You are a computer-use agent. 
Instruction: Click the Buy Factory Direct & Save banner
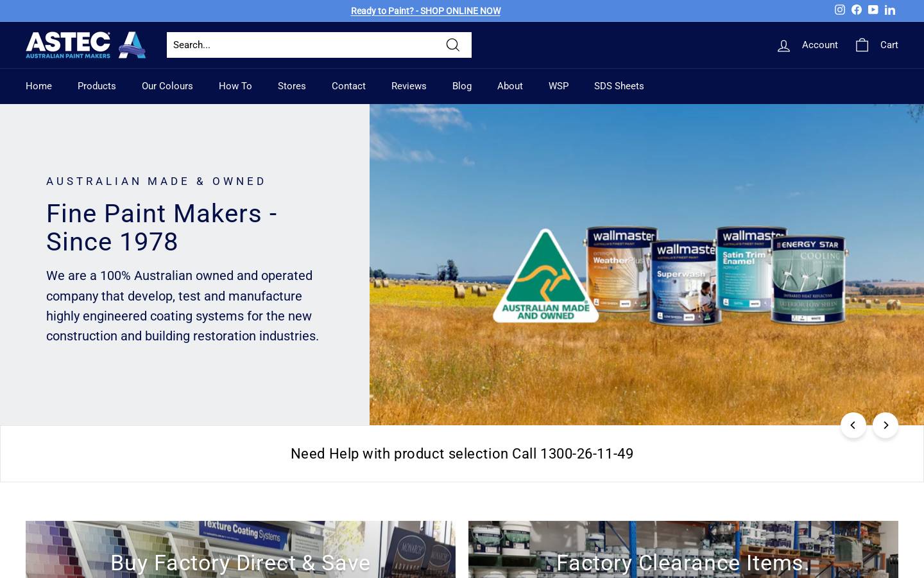(x=241, y=550)
